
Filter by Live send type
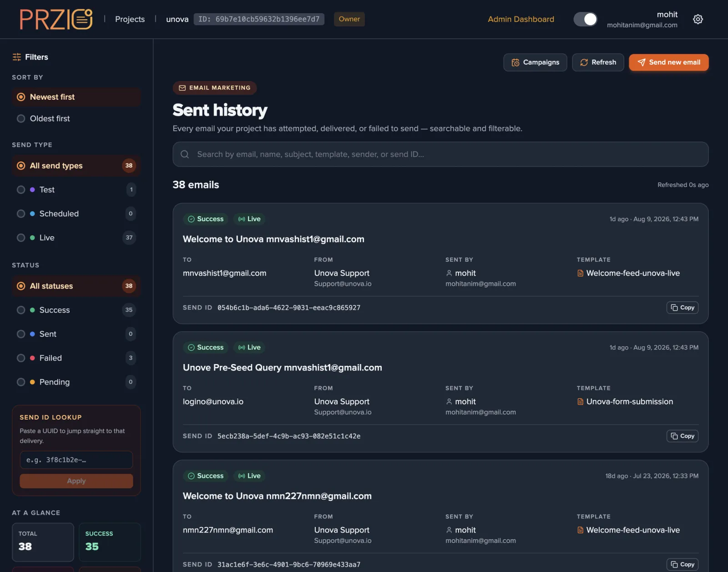pyautogui.click(x=76, y=238)
